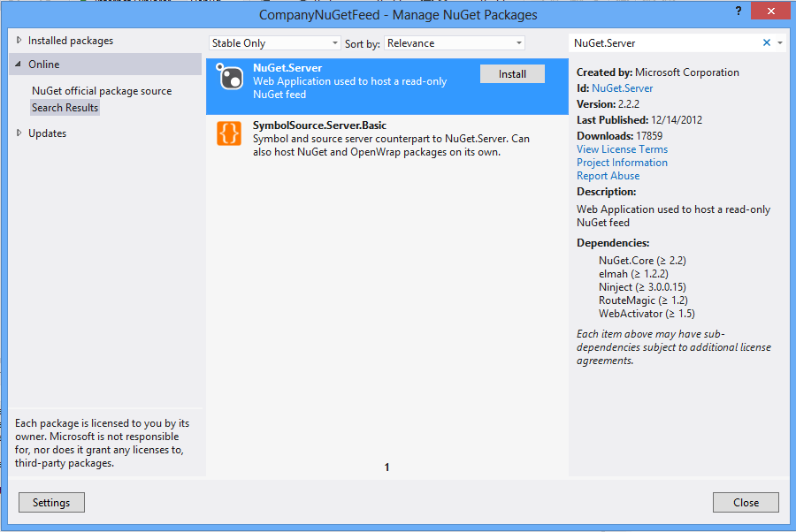Screen dimensions: 796x532
Task: Click the RouteMagic (≥ 1.2) dependency
Action: (x=643, y=300)
